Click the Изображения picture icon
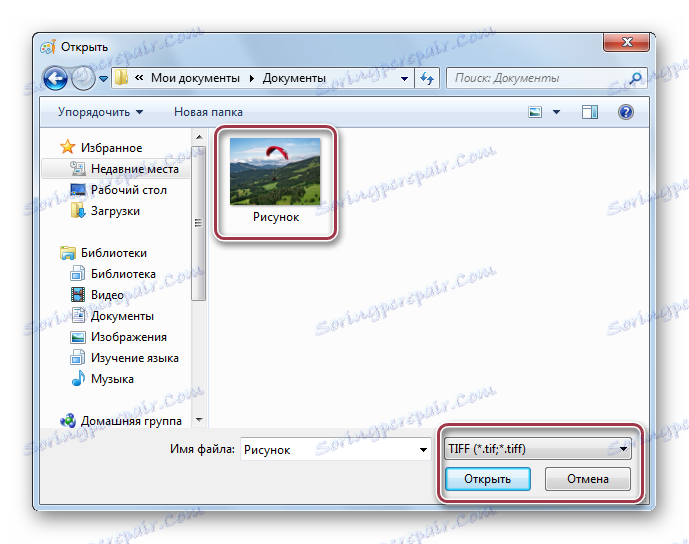The image size is (689, 544). pos(78,337)
